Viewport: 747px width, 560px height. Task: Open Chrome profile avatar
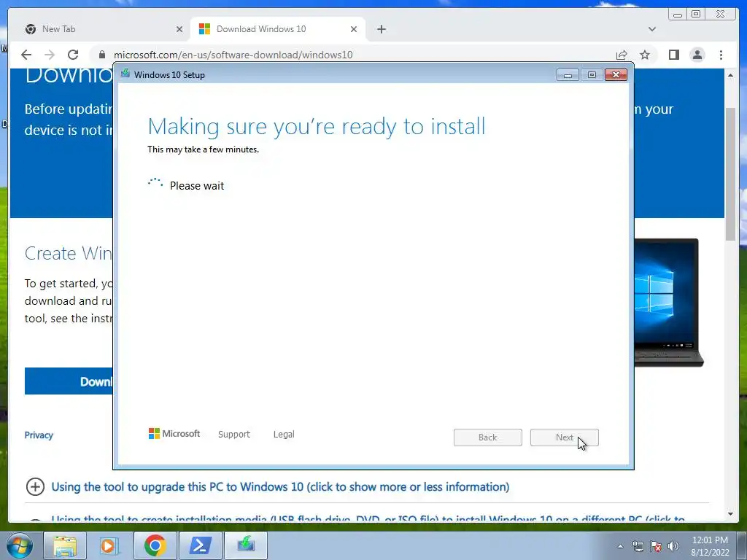697,55
